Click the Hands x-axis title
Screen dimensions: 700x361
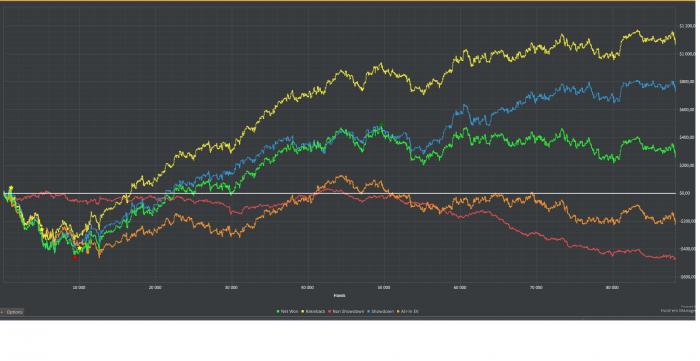tap(339, 295)
